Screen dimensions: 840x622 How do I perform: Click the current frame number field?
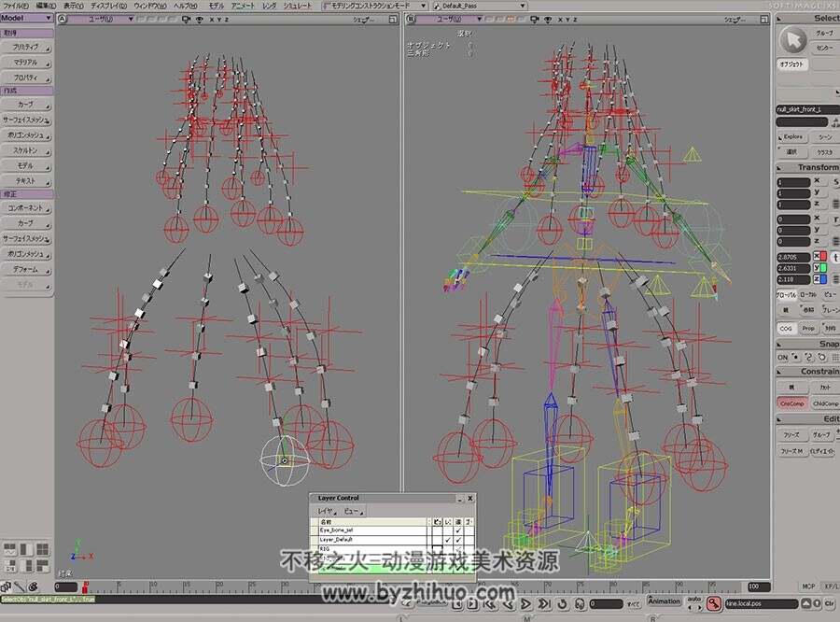tap(606, 604)
